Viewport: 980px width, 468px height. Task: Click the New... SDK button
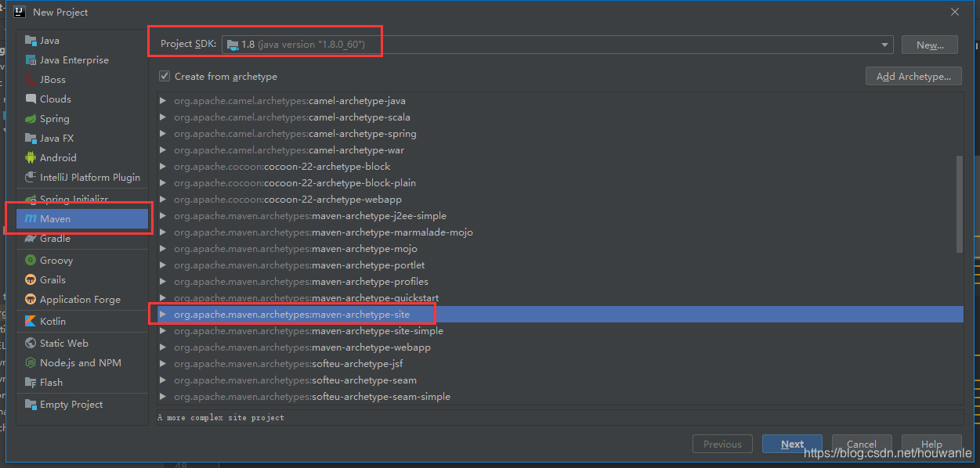pyautogui.click(x=929, y=45)
